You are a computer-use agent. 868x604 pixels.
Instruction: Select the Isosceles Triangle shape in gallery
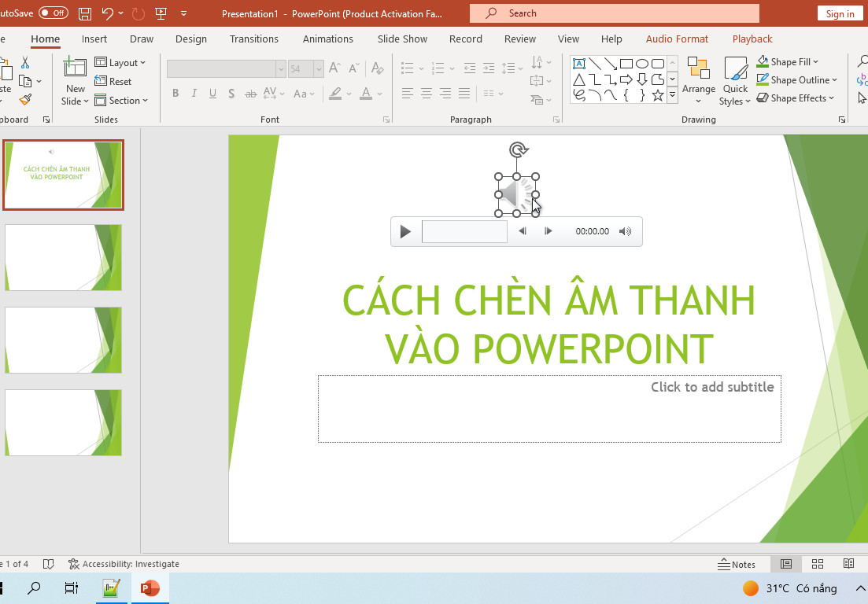[x=579, y=79]
